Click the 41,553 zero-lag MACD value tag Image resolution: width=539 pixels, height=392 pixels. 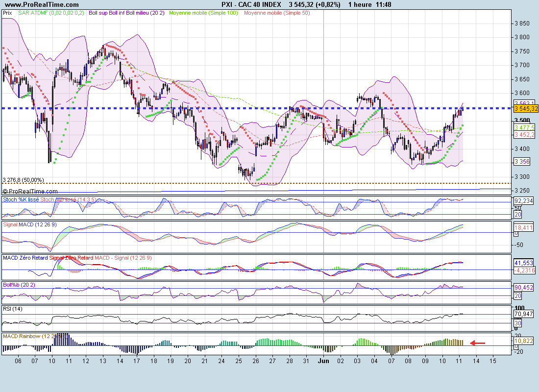point(523,263)
